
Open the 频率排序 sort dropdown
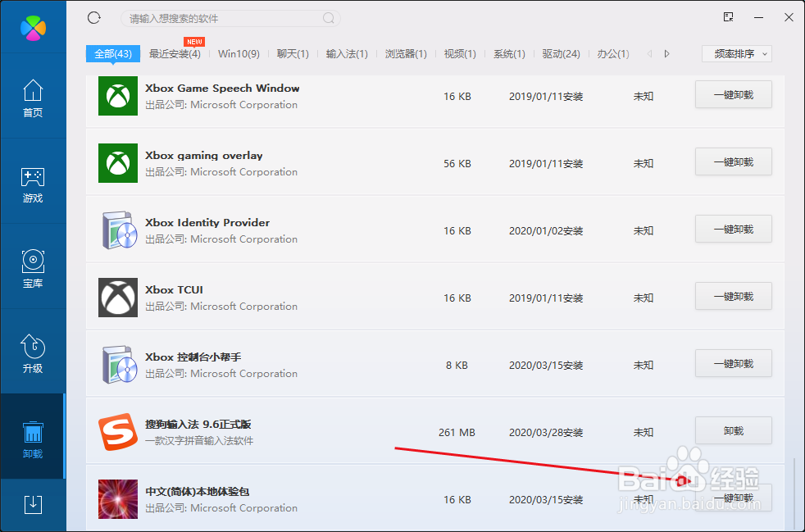coord(737,53)
